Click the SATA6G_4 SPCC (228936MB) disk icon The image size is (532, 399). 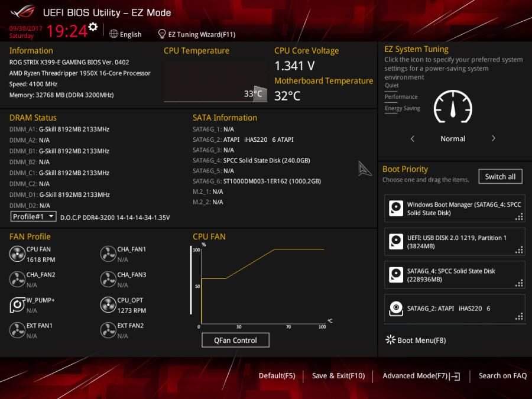point(396,275)
